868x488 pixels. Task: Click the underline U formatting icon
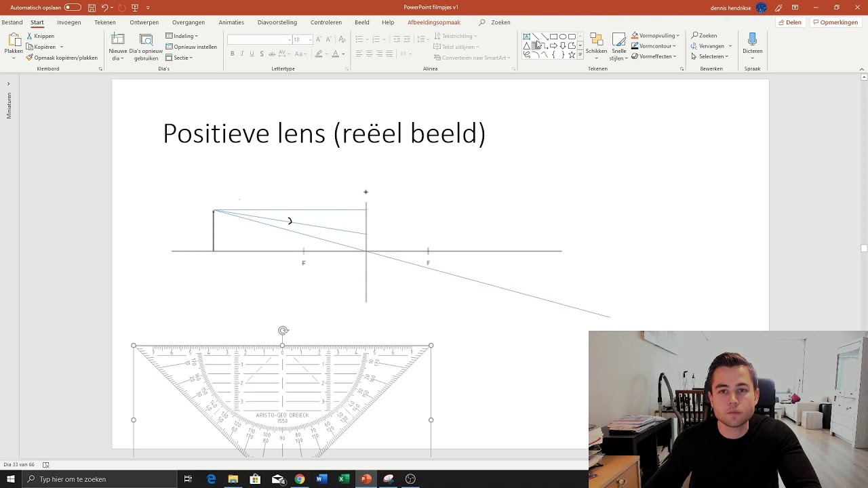(252, 54)
